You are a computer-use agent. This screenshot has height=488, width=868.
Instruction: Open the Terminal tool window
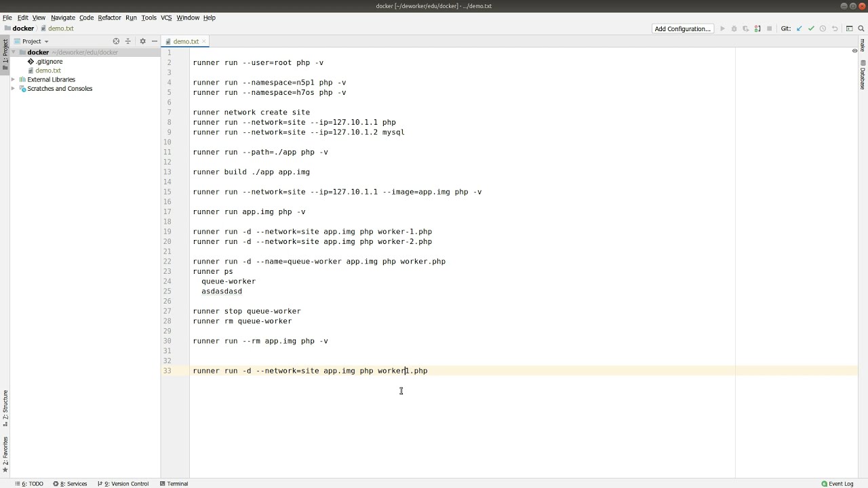174,484
